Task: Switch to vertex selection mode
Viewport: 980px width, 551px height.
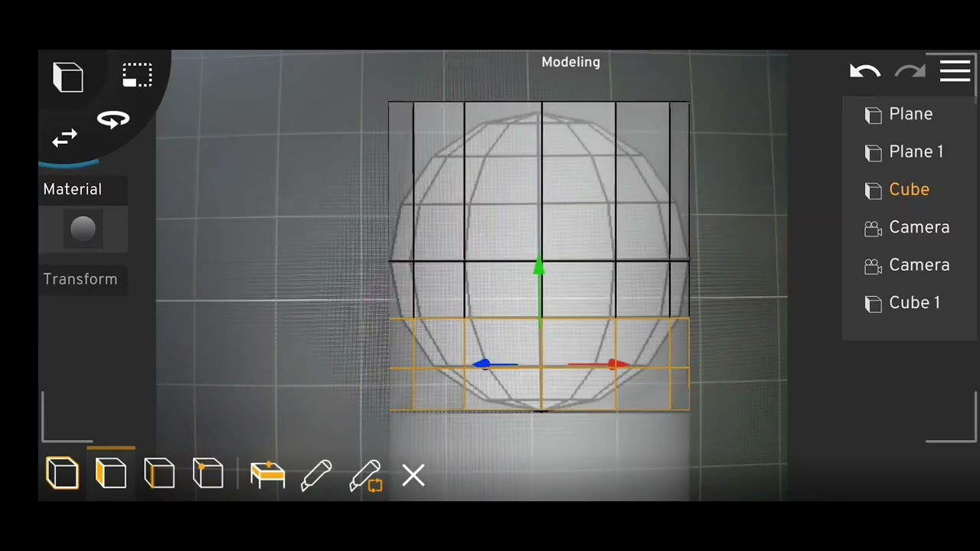Action: [207, 474]
